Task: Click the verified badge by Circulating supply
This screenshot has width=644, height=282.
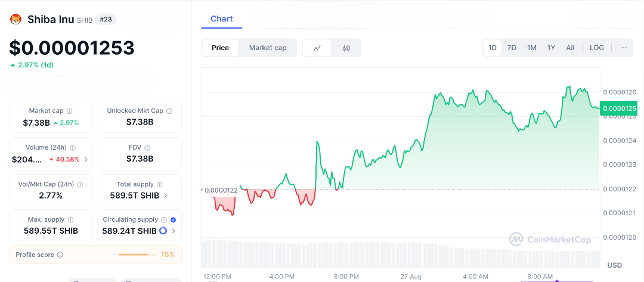Action: pos(173,220)
